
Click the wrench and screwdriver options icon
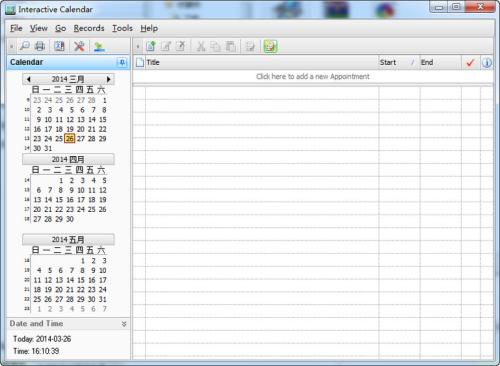pyautogui.click(x=79, y=46)
